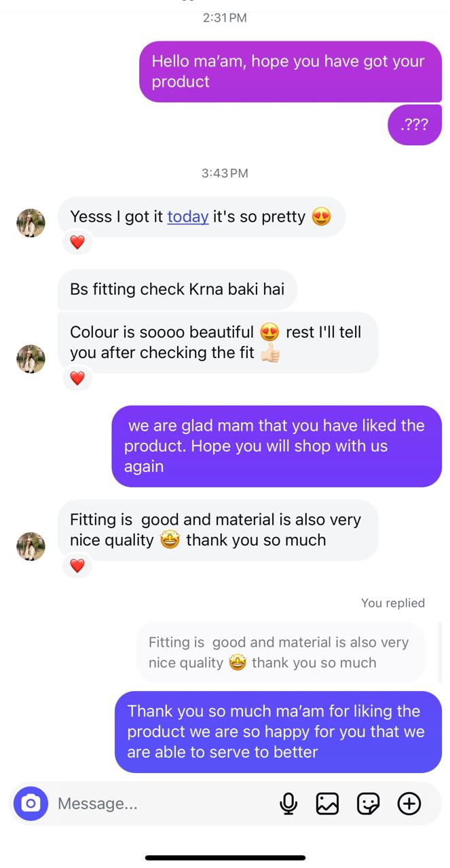Open the photo gallery picker icon
This screenshot has width=450, height=868.
click(327, 804)
